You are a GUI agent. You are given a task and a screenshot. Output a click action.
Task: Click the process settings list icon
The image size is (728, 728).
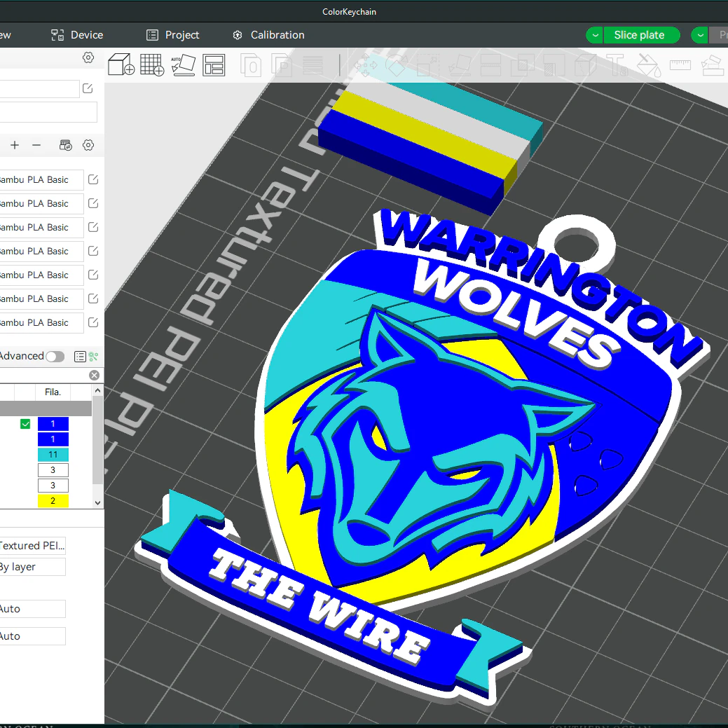point(80,357)
